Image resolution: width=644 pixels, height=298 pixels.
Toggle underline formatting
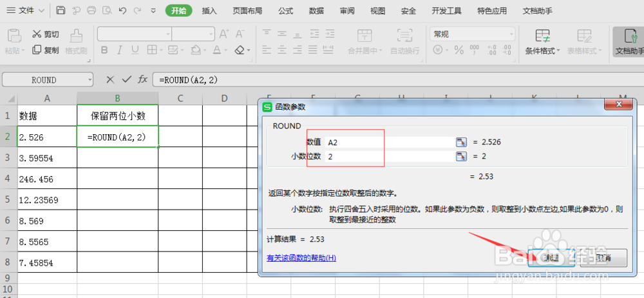tap(135, 50)
